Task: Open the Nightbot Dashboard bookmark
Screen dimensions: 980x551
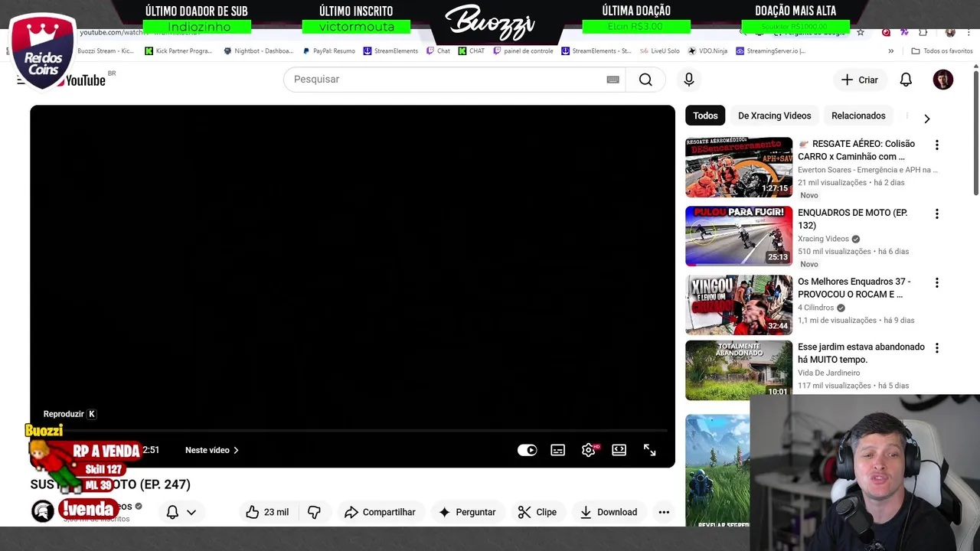Action: (x=259, y=51)
